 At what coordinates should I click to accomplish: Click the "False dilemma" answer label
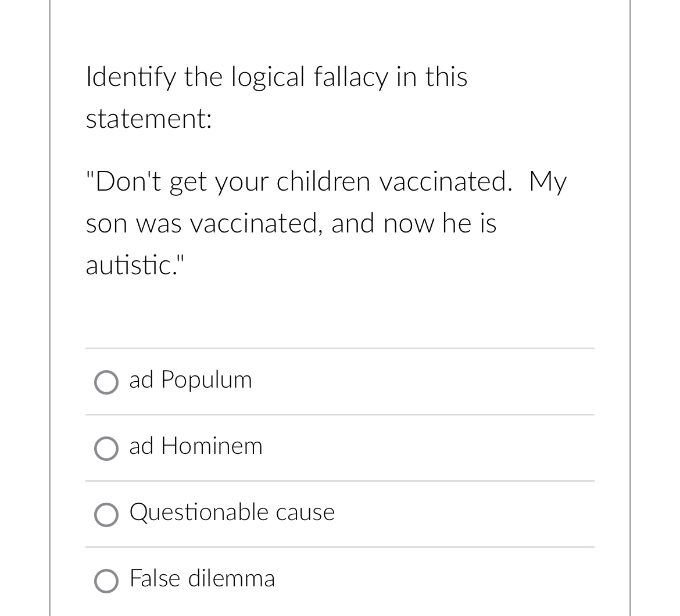(x=202, y=579)
